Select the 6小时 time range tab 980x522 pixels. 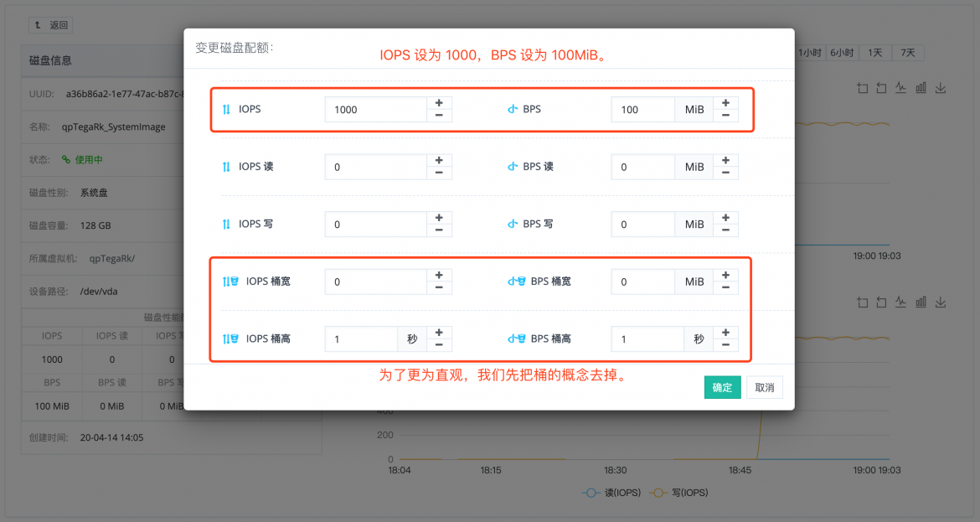click(842, 53)
